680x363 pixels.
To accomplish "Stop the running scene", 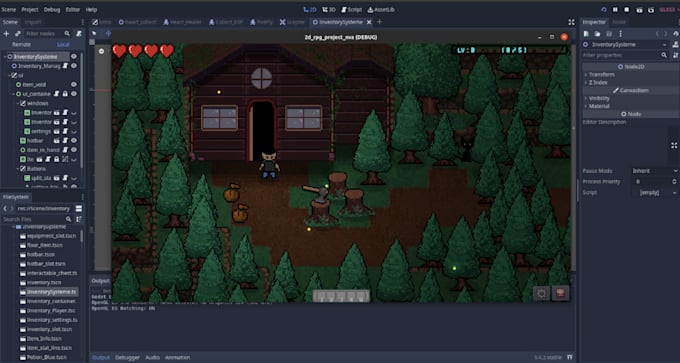I will [627, 10].
